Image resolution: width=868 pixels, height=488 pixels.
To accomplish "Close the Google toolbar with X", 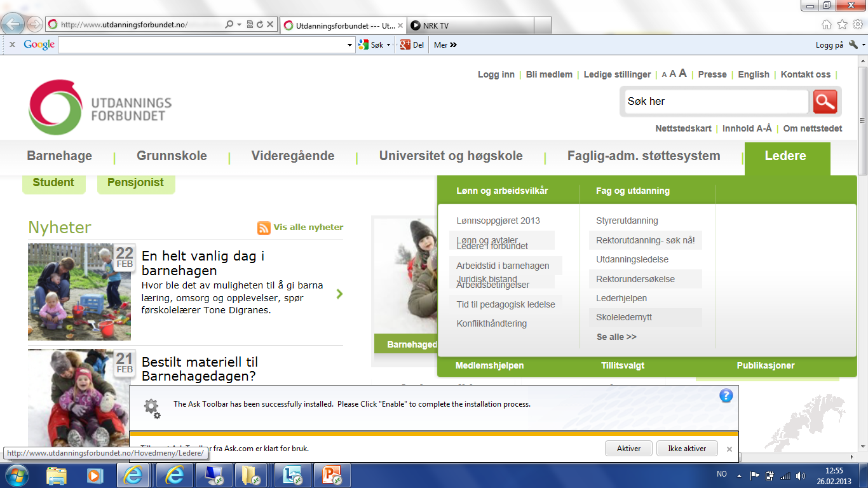I will 12,44.
